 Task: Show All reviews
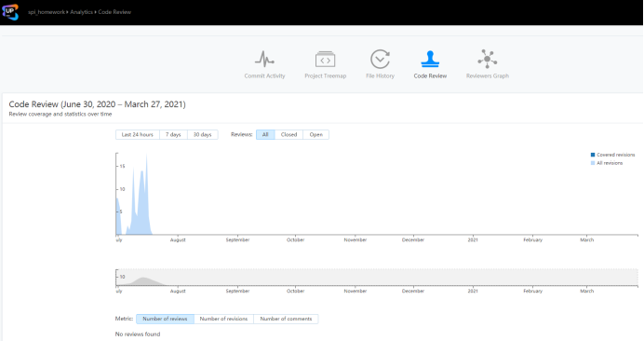pyautogui.click(x=265, y=134)
